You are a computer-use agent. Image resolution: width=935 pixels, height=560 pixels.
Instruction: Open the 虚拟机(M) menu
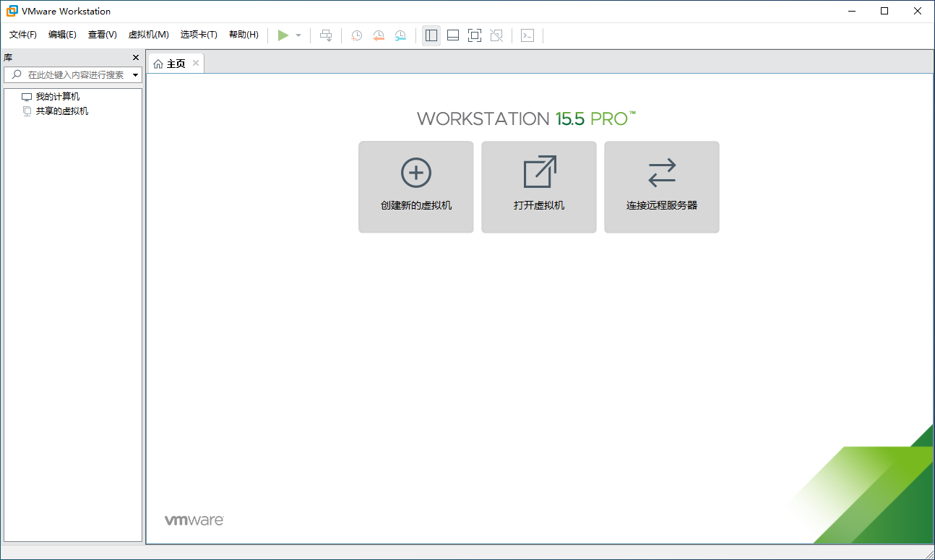147,34
